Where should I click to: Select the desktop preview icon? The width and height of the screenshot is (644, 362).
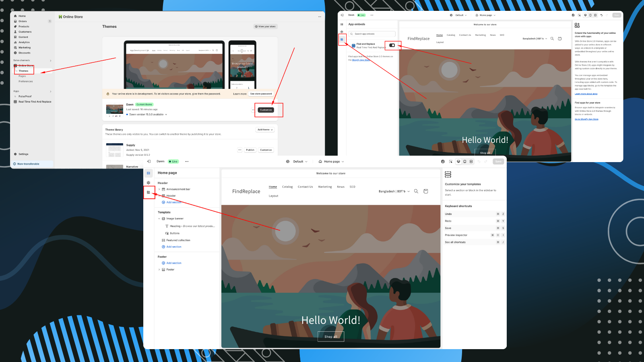point(458,161)
